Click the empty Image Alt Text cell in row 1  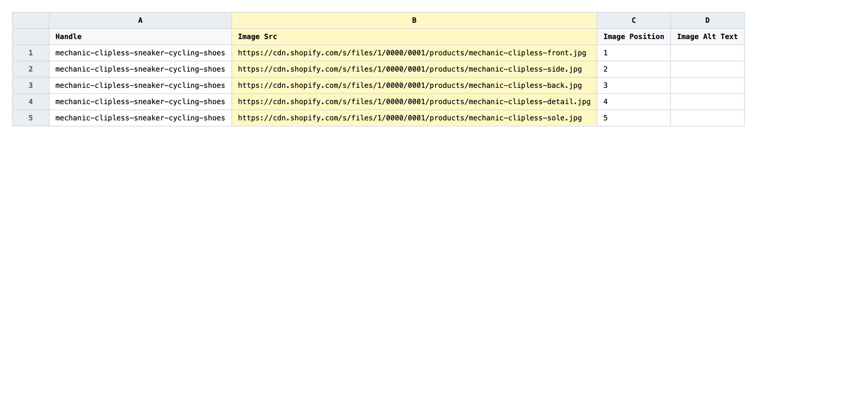[707, 53]
